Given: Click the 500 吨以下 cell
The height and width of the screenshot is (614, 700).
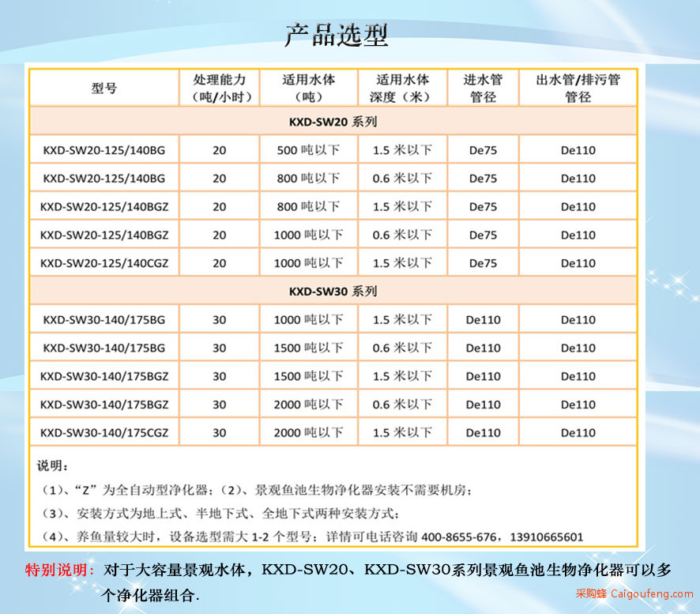Looking at the screenshot, I should [308, 150].
